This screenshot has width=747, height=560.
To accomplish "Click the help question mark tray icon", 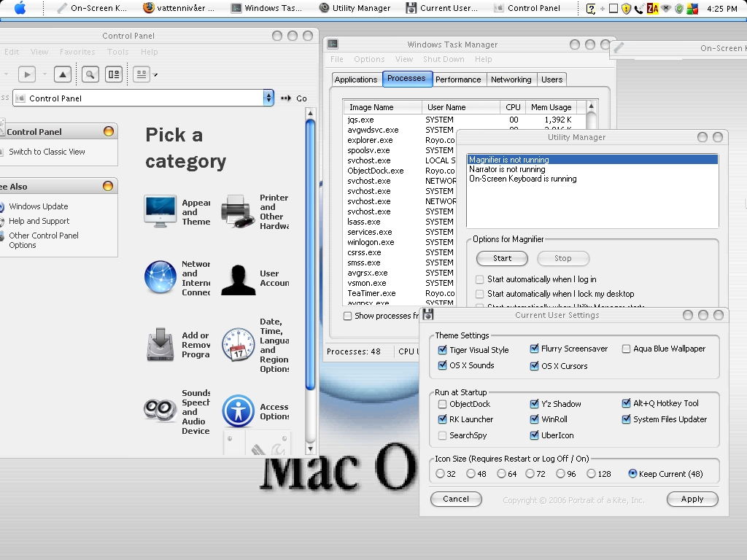I will pyautogui.click(x=590, y=8).
